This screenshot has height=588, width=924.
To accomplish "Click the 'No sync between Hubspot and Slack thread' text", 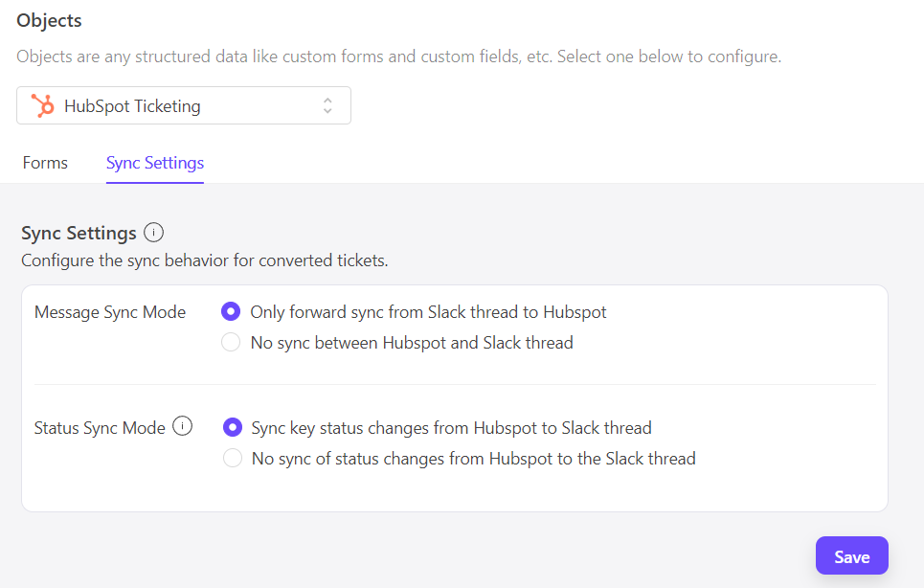I will [412, 343].
